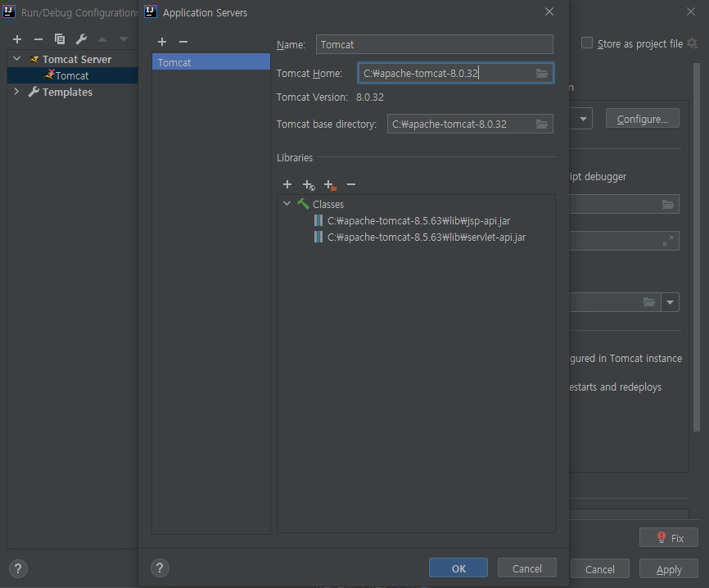Select Tomcat run configuration in tree
The height and width of the screenshot is (588, 709).
point(72,75)
